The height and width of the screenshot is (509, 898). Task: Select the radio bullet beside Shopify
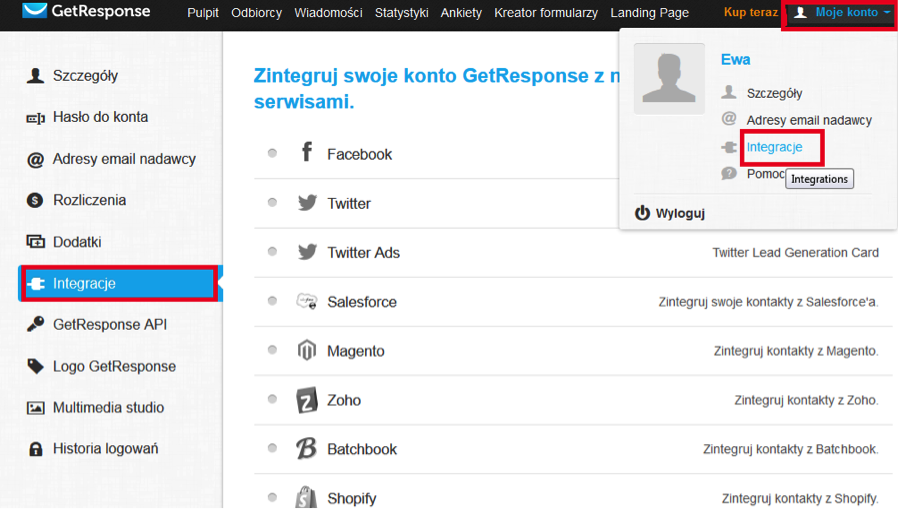[x=273, y=497]
